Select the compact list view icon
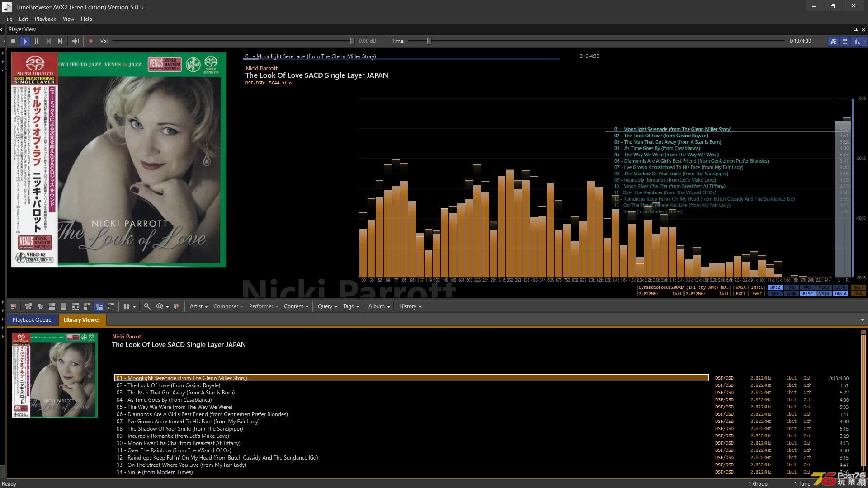This screenshot has width=868, height=488. coord(111,306)
